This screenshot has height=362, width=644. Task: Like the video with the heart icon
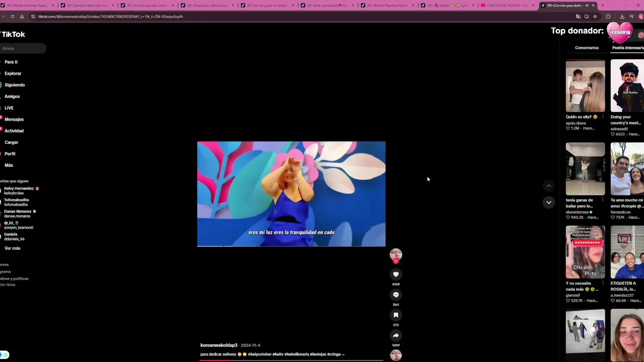coord(396,275)
